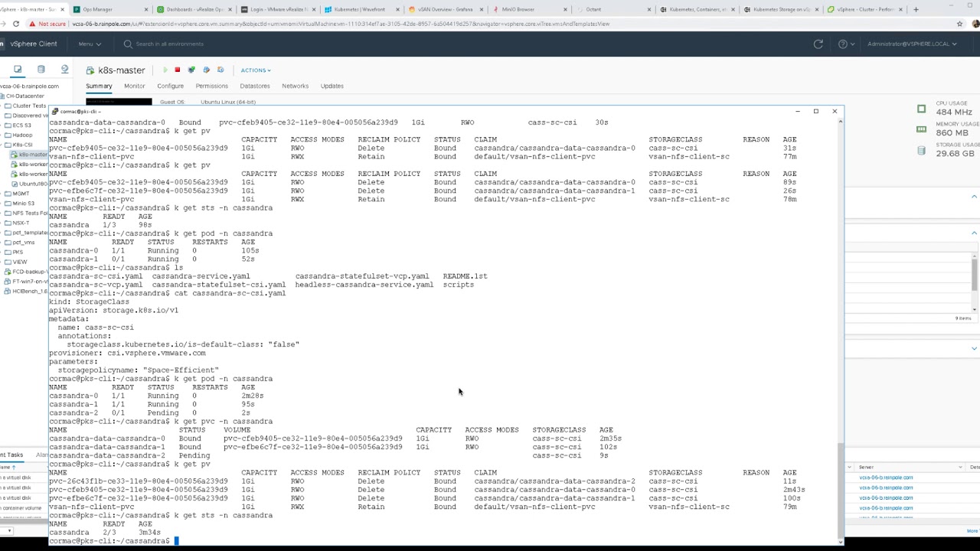Click the search magnifier icon
This screenshot has width=980, height=551.
(128, 44)
